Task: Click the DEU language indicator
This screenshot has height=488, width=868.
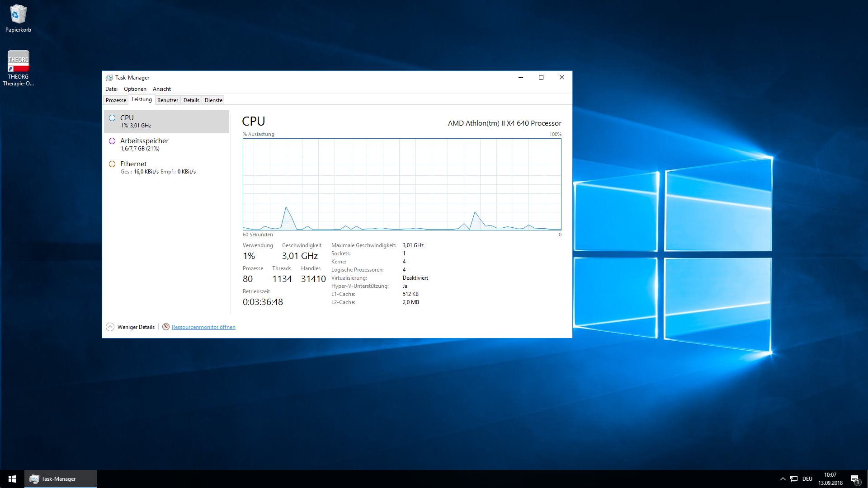Action: coord(807,479)
